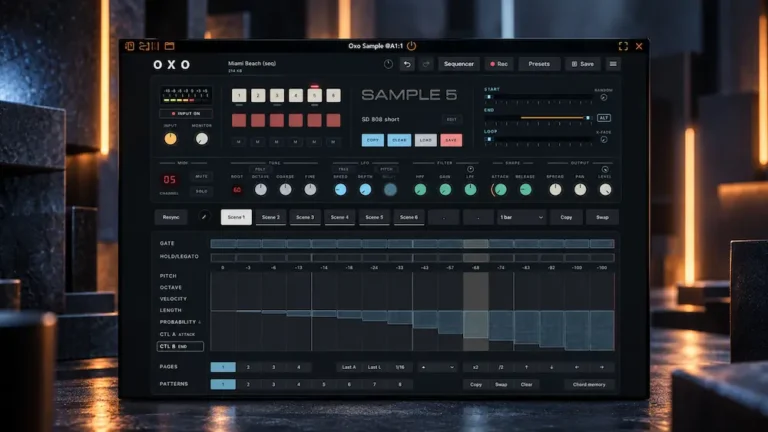This screenshot has width=768, height=432.
Task: Toggle the Rec record button
Action: click(x=499, y=64)
